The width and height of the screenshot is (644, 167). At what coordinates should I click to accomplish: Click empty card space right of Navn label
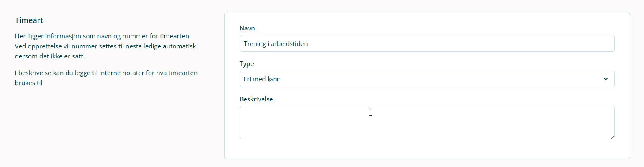pos(418,28)
